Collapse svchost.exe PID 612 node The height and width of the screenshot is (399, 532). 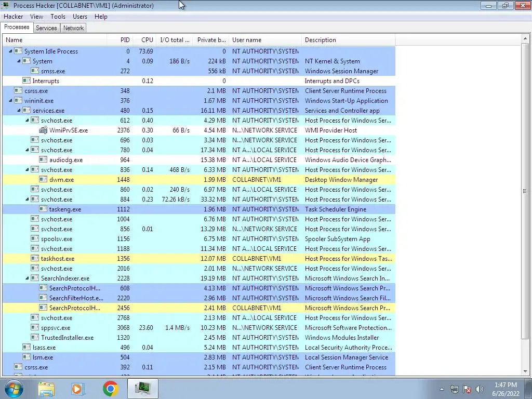click(27, 120)
